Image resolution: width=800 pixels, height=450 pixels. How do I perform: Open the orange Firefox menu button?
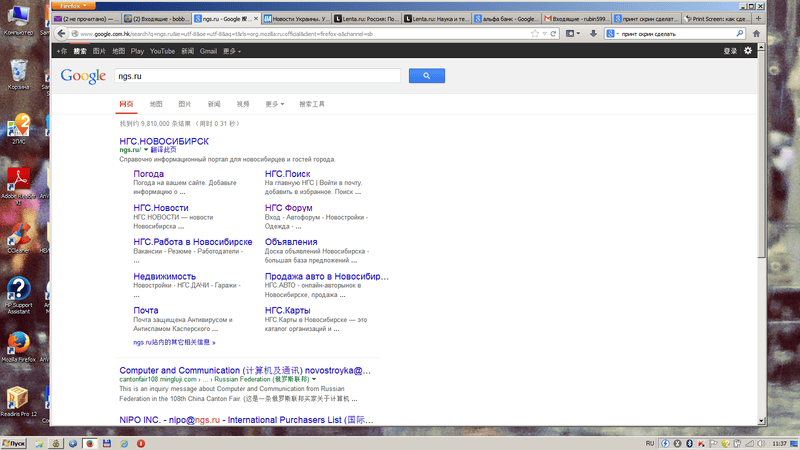[73, 6]
